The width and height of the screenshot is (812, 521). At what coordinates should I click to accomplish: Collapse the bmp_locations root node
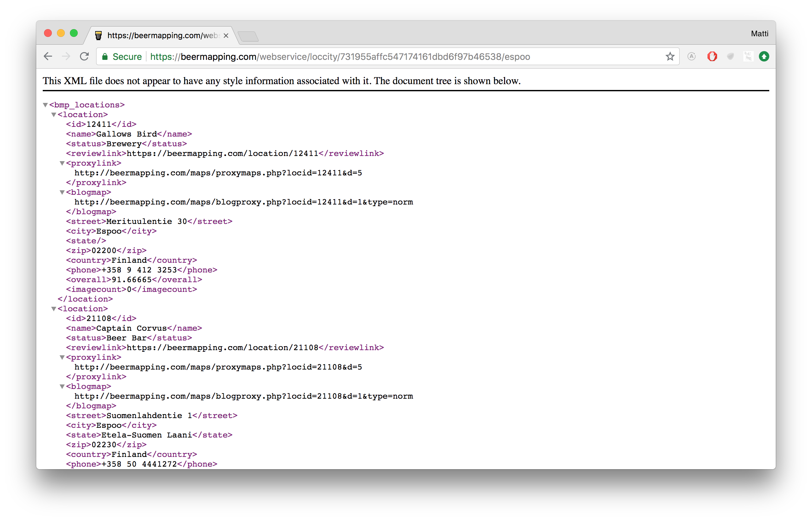45,105
